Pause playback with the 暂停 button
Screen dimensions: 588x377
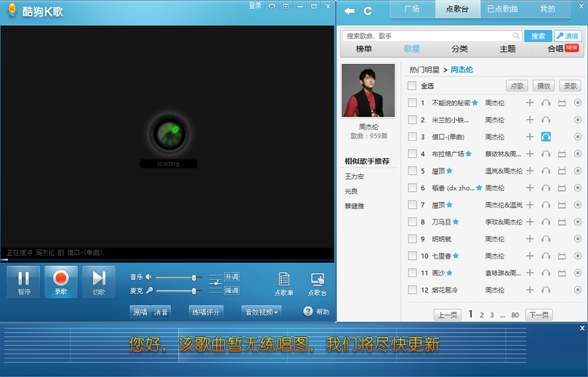pyautogui.click(x=23, y=282)
